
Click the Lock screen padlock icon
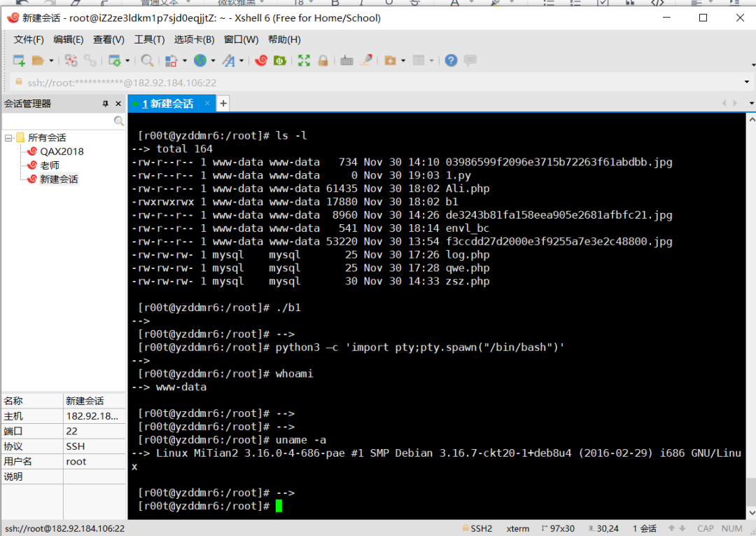coord(323,60)
